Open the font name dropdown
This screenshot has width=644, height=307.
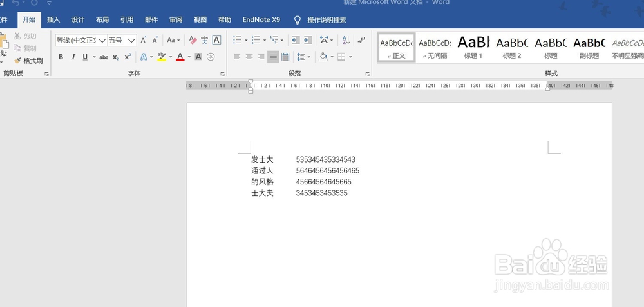(102, 40)
